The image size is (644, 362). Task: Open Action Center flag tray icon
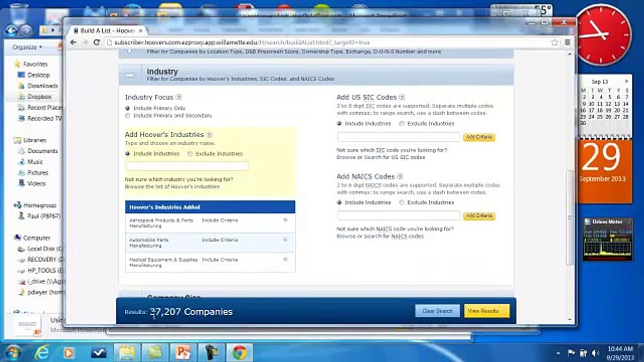[x=571, y=352]
